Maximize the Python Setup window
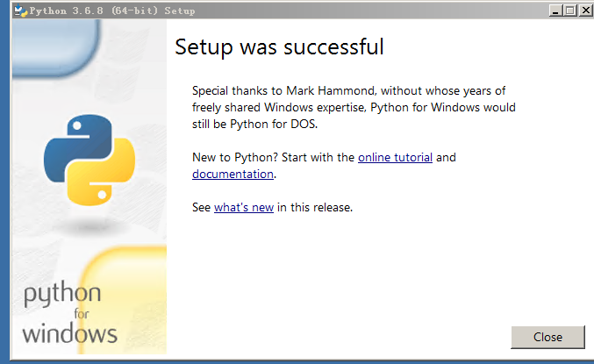The width and height of the screenshot is (594, 364). tap(570, 11)
